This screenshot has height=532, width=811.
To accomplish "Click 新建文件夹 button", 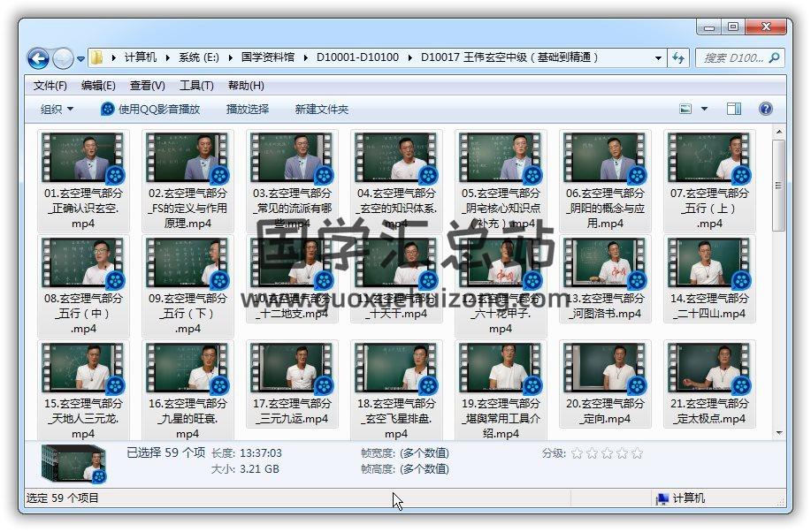I will coord(322,109).
